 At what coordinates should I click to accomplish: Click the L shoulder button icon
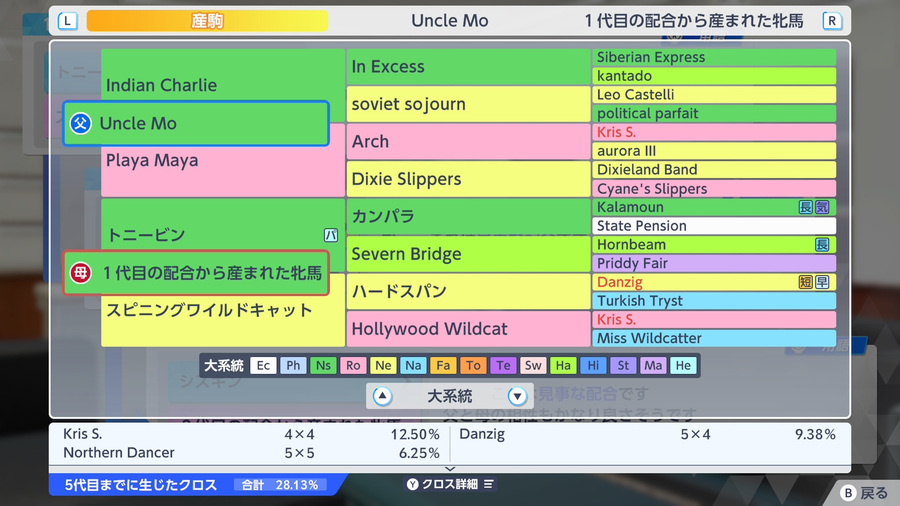pos(68,21)
